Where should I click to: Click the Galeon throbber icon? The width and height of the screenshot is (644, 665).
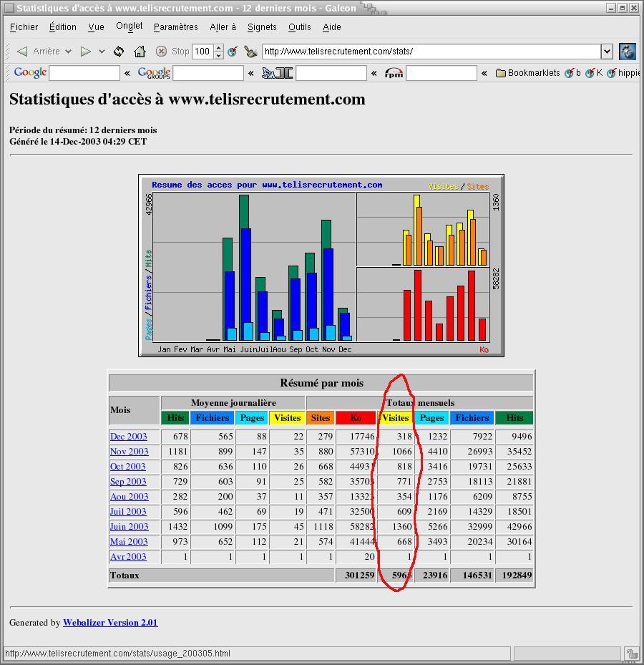[627, 52]
